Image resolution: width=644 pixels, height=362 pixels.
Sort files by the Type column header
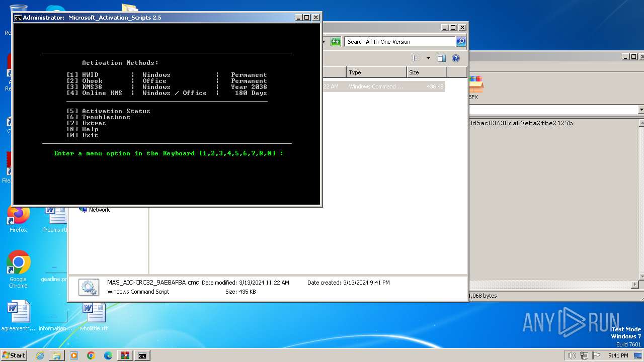376,72
